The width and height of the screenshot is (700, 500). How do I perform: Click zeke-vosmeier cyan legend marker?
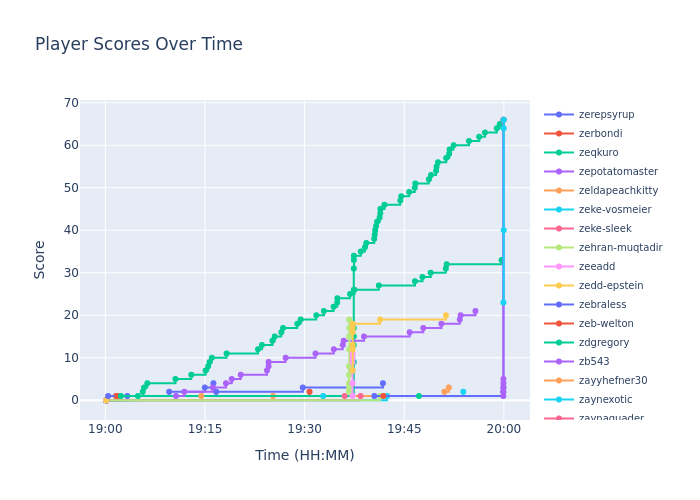tap(559, 210)
